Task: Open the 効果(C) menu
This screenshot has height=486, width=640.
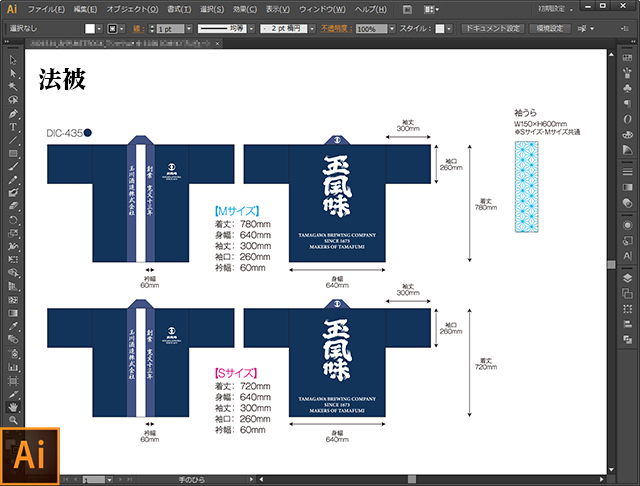Action: tap(245, 9)
